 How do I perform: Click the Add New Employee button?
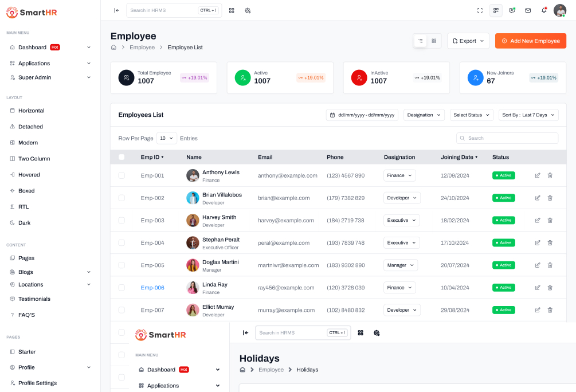coord(530,41)
